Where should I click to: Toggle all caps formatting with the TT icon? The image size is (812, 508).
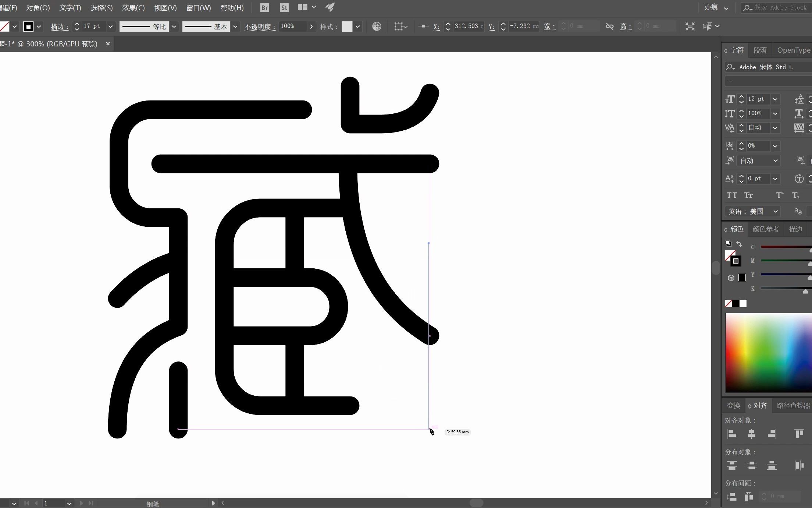tap(732, 195)
